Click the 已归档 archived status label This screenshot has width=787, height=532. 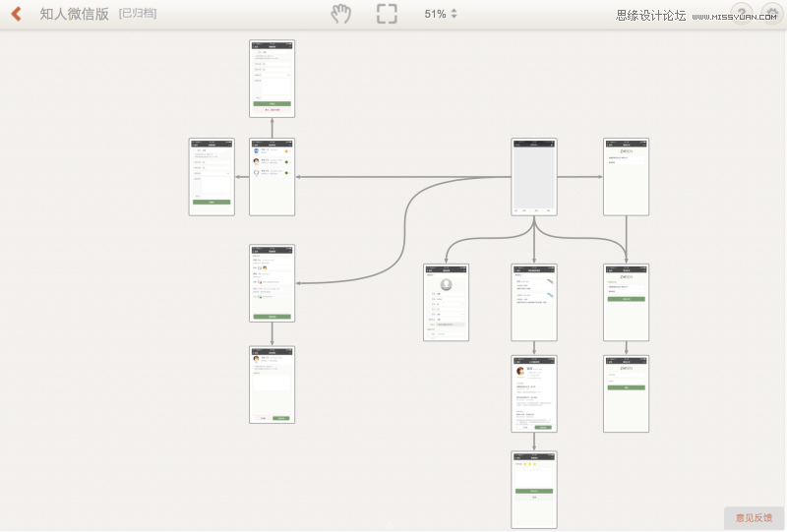point(137,14)
